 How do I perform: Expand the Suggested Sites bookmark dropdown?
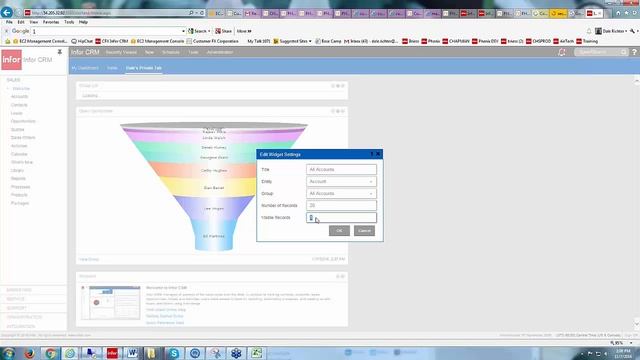(x=310, y=41)
